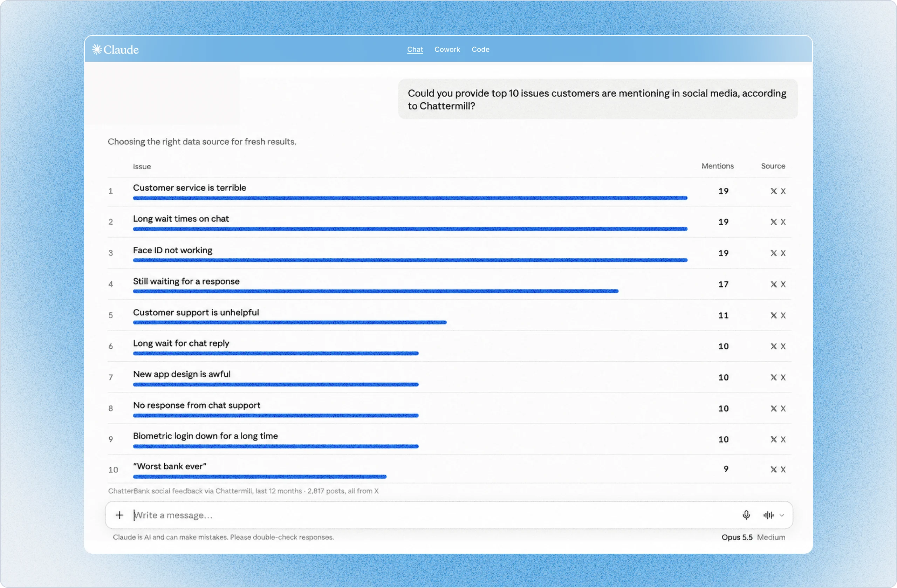Change the Medium effort setting
The image size is (897, 588).
pyautogui.click(x=771, y=537)
